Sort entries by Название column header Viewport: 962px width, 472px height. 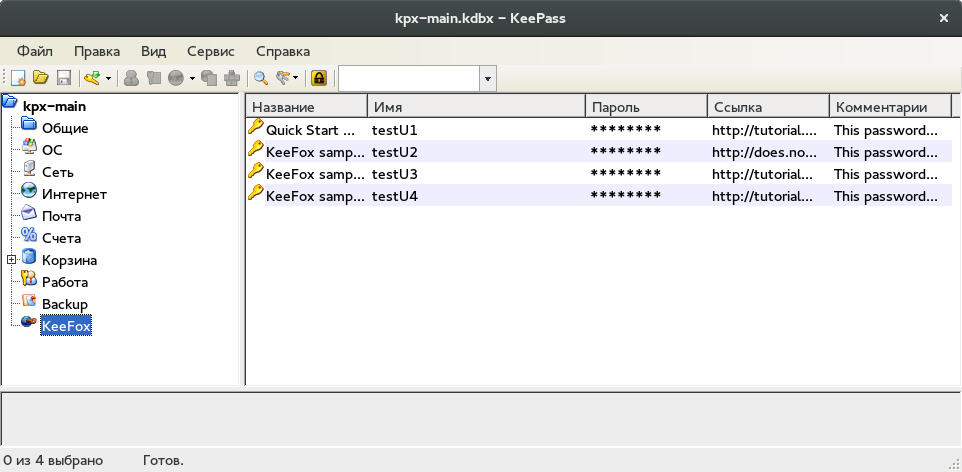click(307, 106)
